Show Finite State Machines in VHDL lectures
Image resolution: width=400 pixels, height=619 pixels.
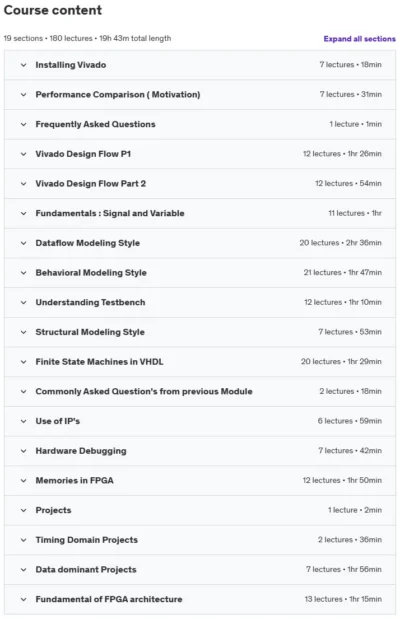[200, 362]
